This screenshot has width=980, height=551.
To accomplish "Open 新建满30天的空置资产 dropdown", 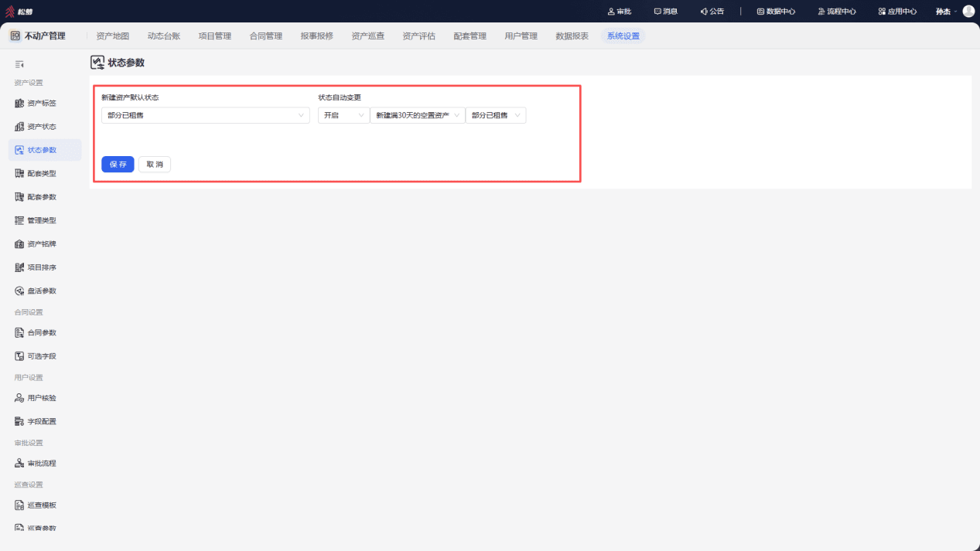I will pyautogui.click(x=418, y=115).
